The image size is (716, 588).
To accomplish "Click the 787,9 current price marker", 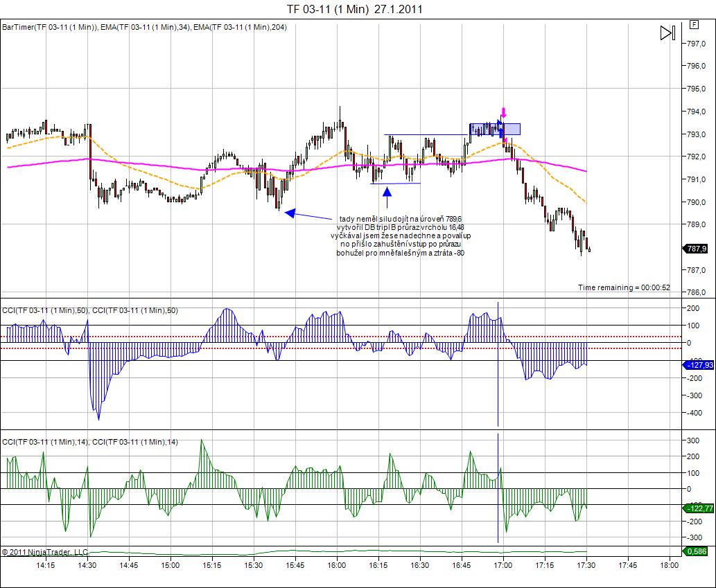I will pyautogui.click(x=697, y=249).
